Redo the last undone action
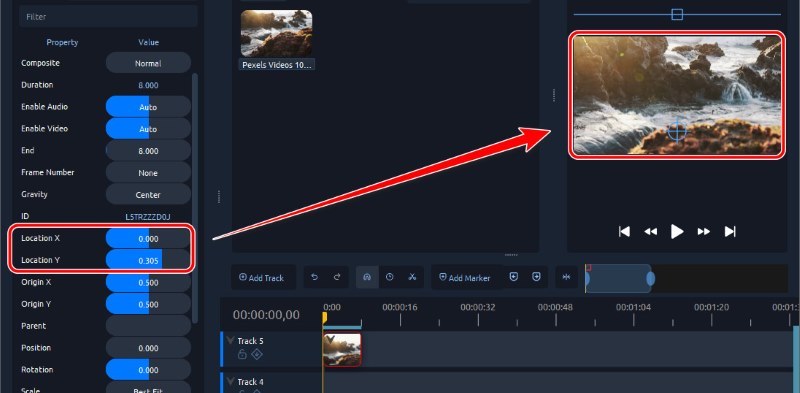This screenshot has height=393, width=800. click(337, 277)
